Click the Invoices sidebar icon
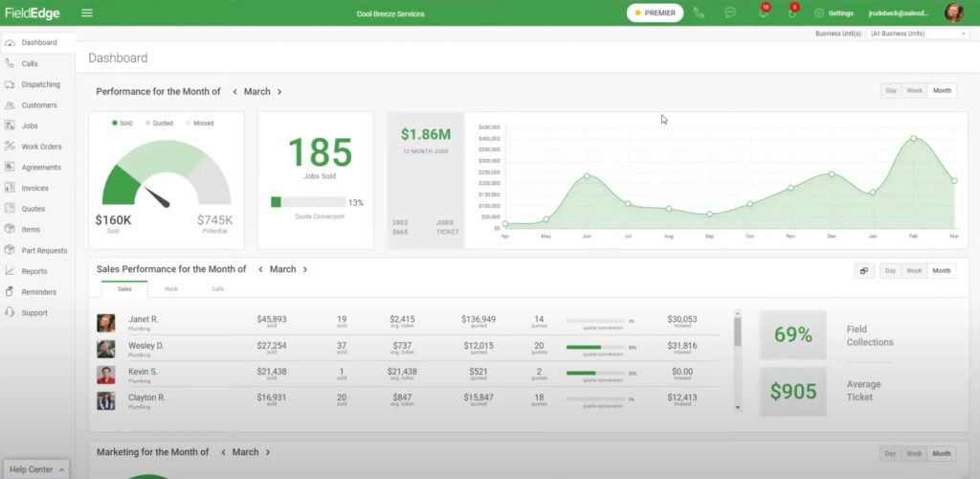This screenshot has height=479, width=980. coord(10,188)
